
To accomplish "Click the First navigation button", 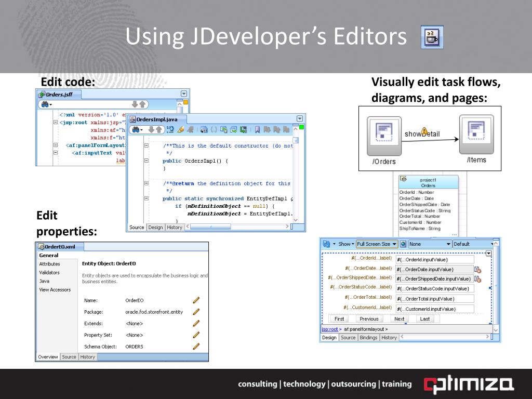I will [x=339, y=319].
